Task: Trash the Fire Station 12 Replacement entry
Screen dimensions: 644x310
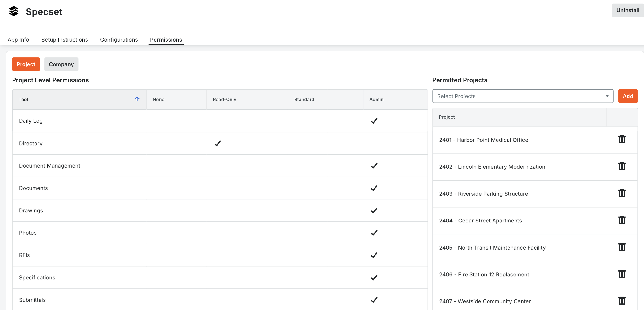Action: (622, 274)
